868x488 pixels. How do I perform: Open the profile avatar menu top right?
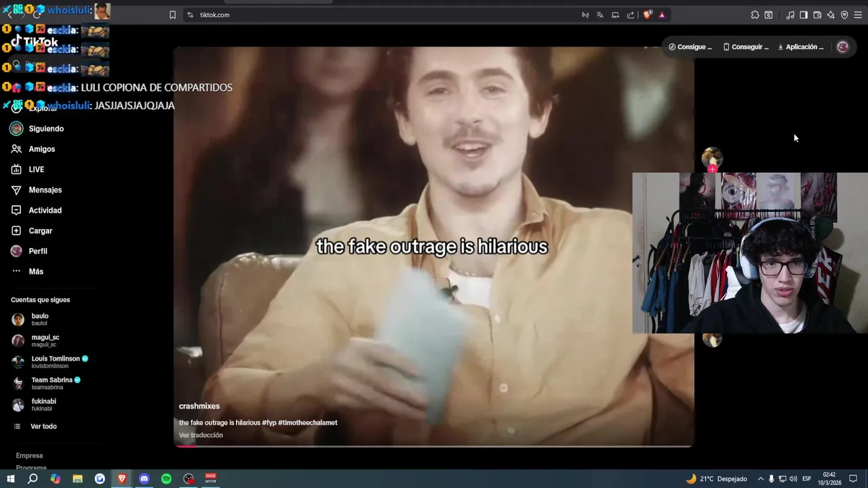tap(842, 47)
